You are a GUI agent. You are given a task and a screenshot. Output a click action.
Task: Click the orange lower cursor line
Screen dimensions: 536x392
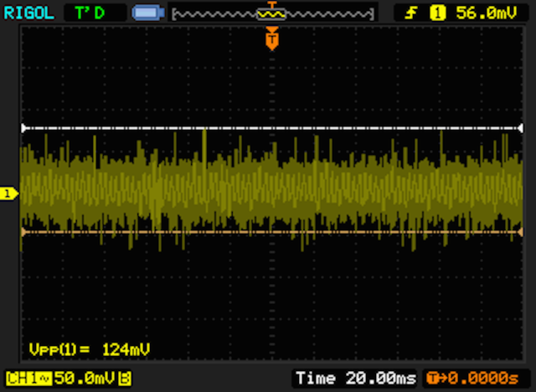tap(272, 232)
